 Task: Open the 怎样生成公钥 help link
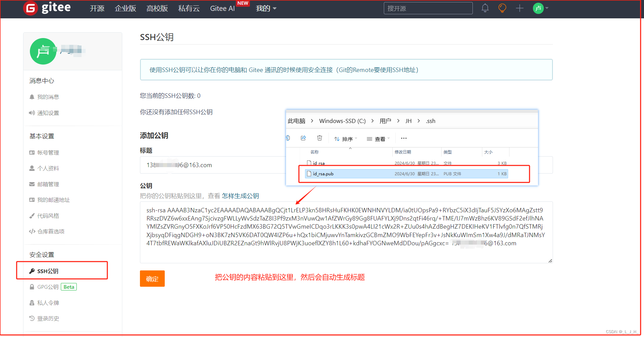tap(240, 196)
